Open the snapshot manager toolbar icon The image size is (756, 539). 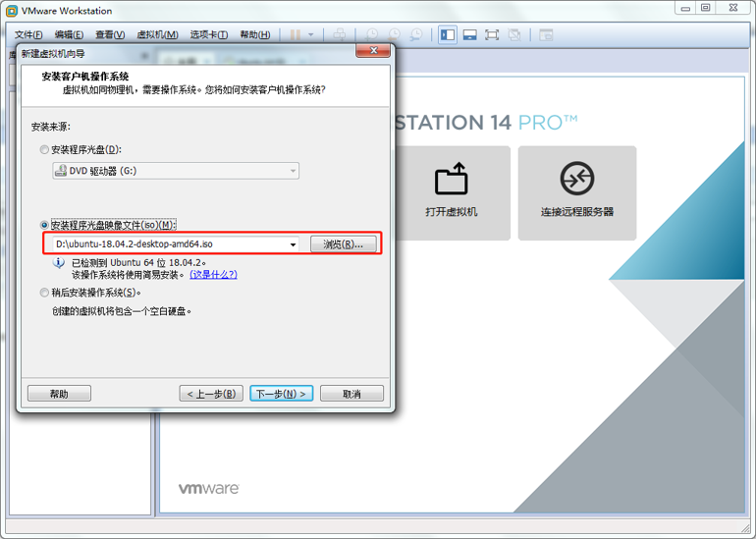416,34
